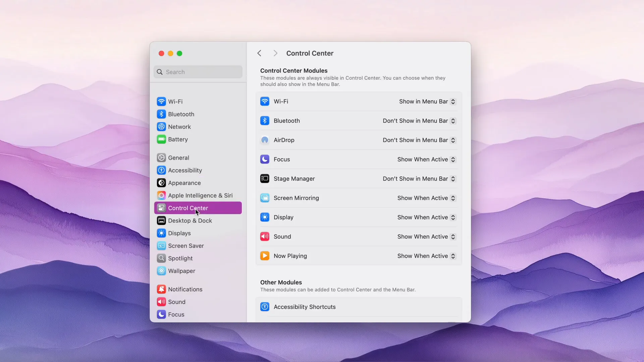Click the Apple Intelligence & Siri icon
The height and width of the screenshot is (362, 644).
click(x=161, y=195)
